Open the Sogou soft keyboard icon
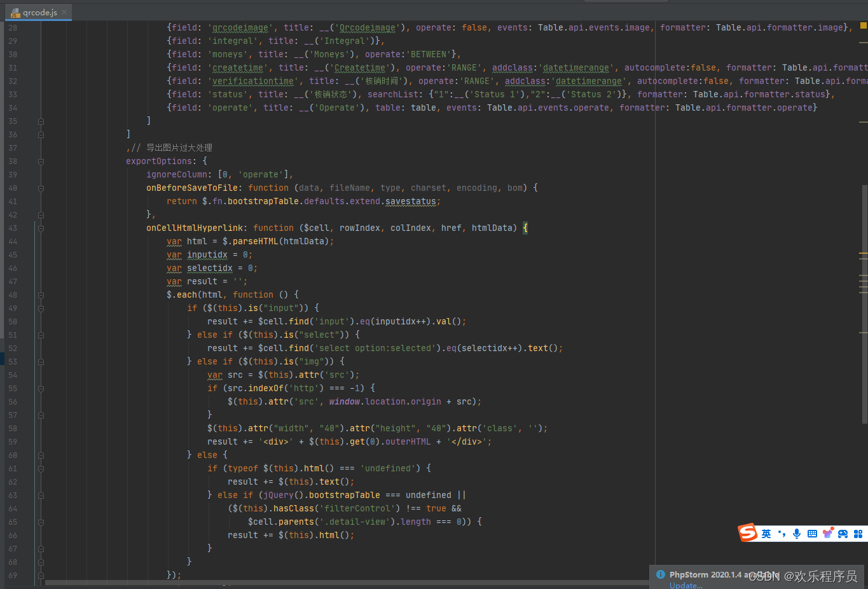Screen dimensions: 868x589 point(812,534)
